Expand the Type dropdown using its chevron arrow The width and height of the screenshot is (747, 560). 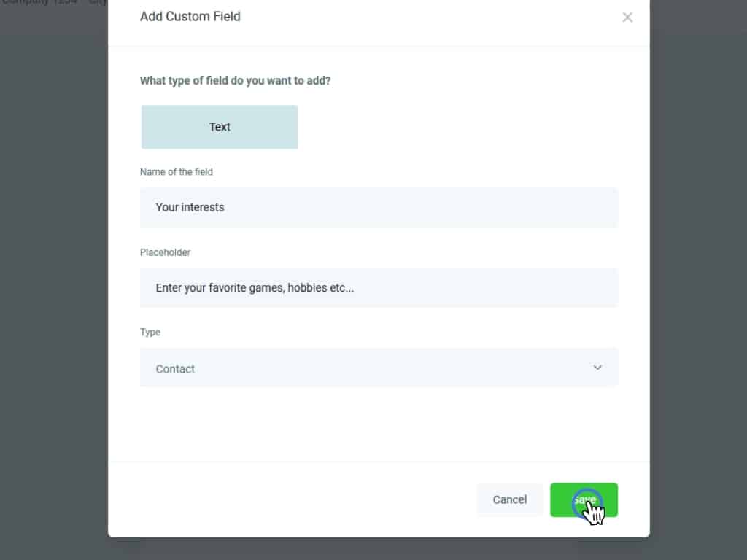597,367
